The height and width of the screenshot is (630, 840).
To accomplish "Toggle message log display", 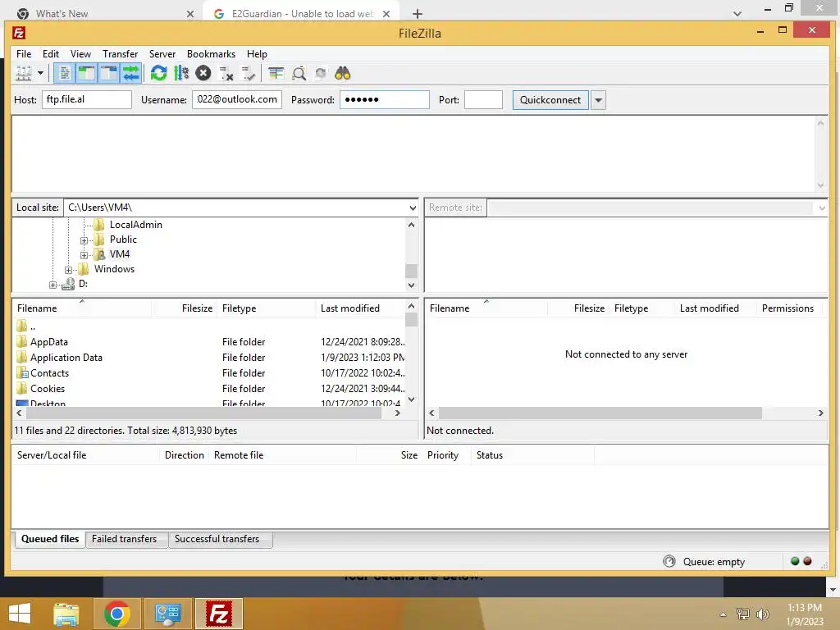I will 65,73.
